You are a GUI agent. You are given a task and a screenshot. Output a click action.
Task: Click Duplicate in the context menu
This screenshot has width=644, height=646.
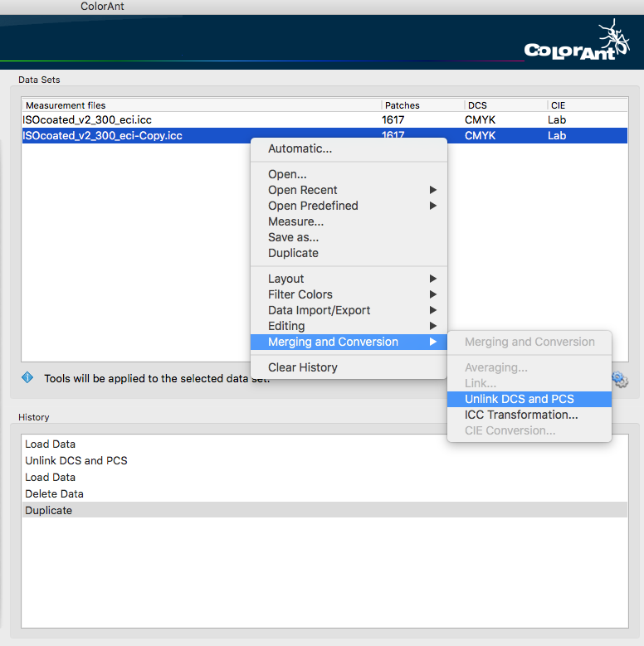(349, 253)
